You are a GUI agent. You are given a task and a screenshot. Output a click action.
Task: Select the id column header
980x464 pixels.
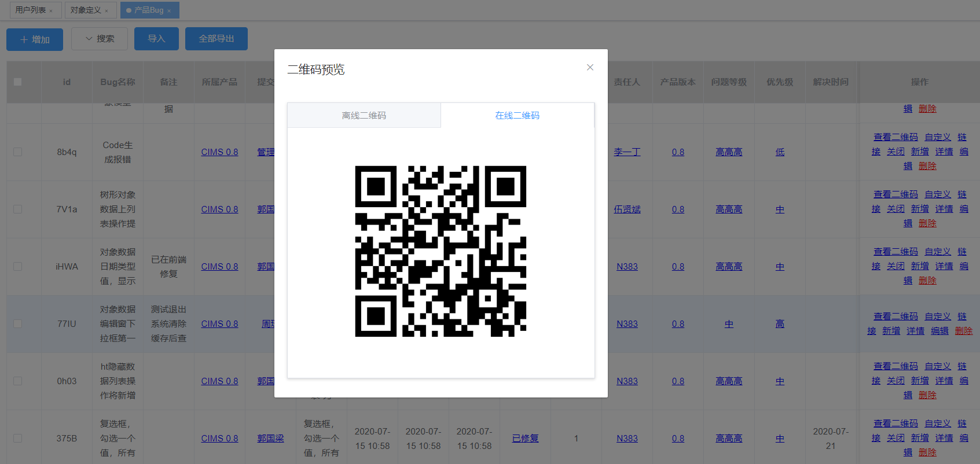(x=67, y=82)
